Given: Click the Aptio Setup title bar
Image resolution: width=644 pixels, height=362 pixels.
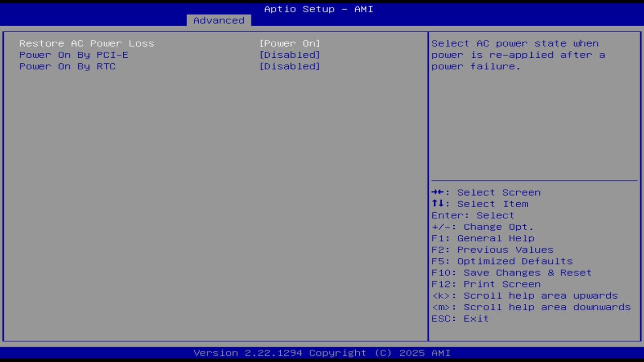Looking at the screenshot, I should tap(318, 9).
